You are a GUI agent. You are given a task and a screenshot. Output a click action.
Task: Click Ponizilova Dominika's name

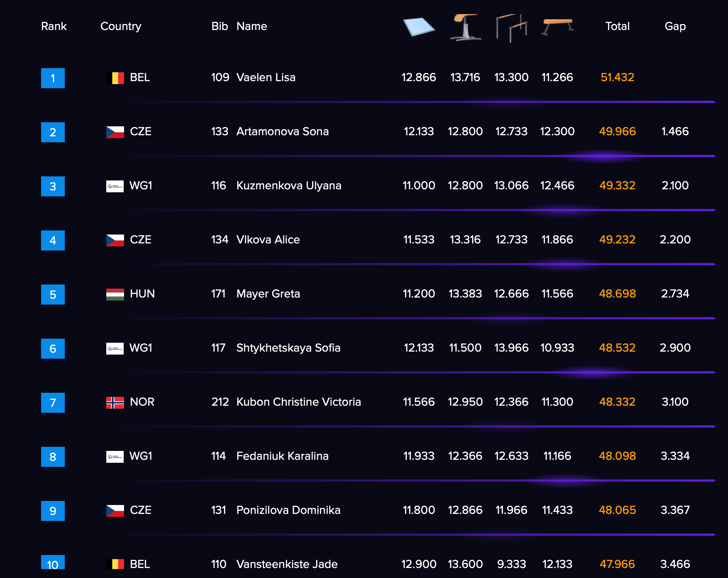[288, 510]
